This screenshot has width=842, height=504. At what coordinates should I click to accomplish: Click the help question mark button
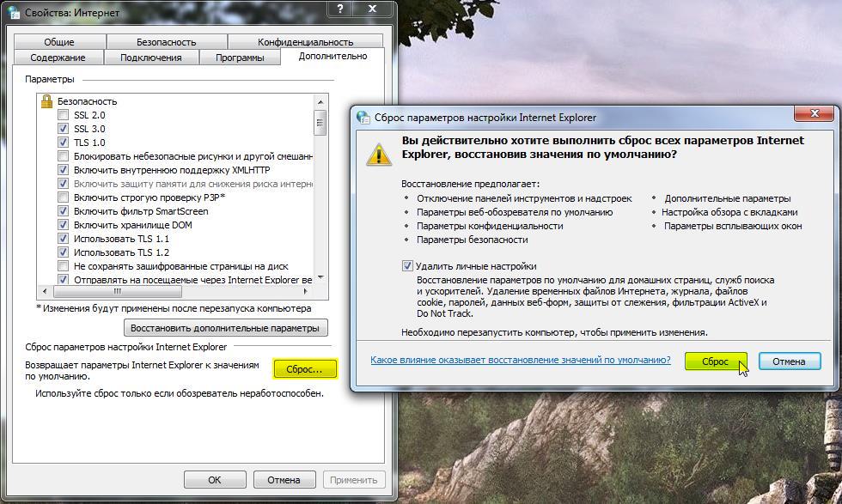[340, 9]
